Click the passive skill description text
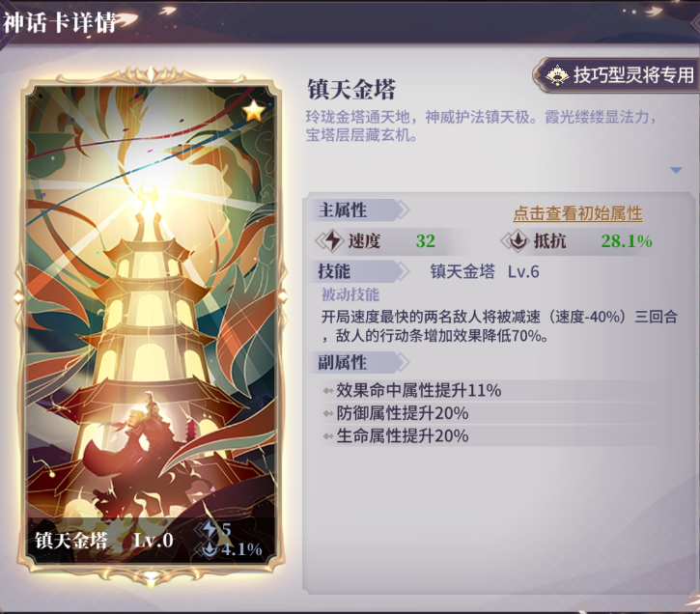Viewport: 700px width, 614px height. coord(499,326)
